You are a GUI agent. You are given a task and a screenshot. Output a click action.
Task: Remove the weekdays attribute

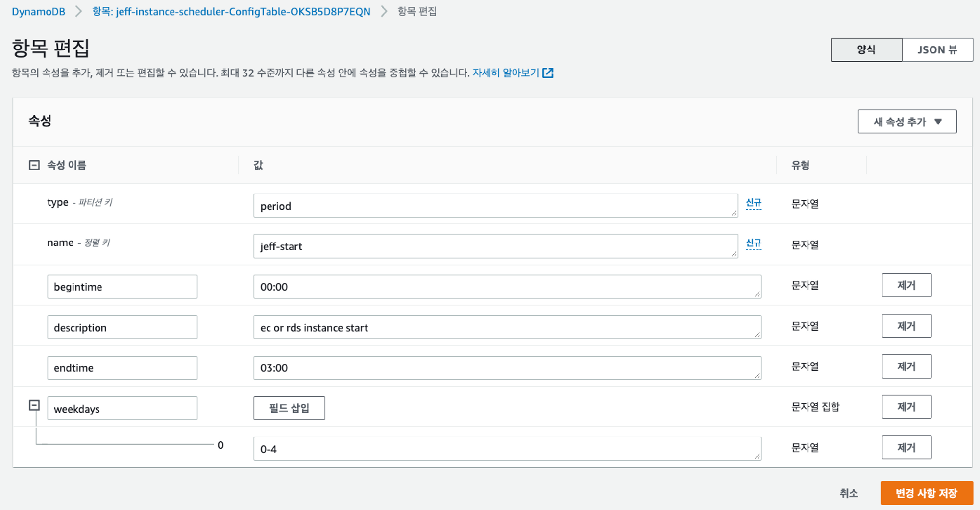tap(906, 407)
